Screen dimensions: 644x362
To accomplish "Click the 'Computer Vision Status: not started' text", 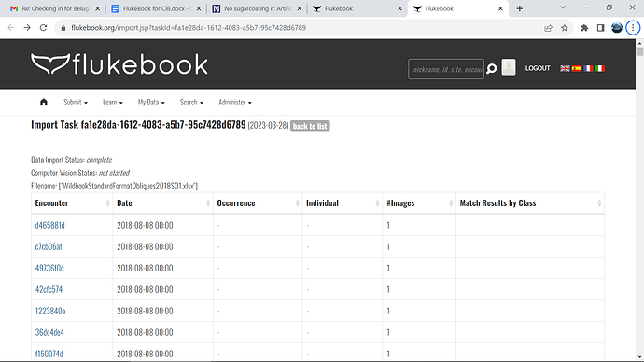I will 80,173.
